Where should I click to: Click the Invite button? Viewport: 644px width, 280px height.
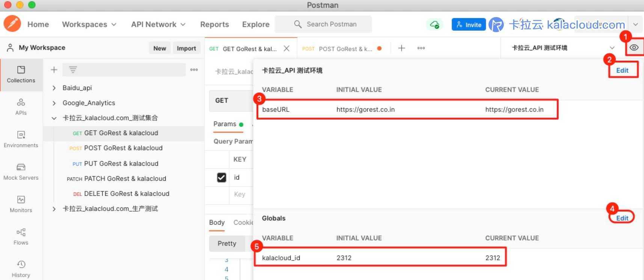pyautogui.click(x=469, y=24)
